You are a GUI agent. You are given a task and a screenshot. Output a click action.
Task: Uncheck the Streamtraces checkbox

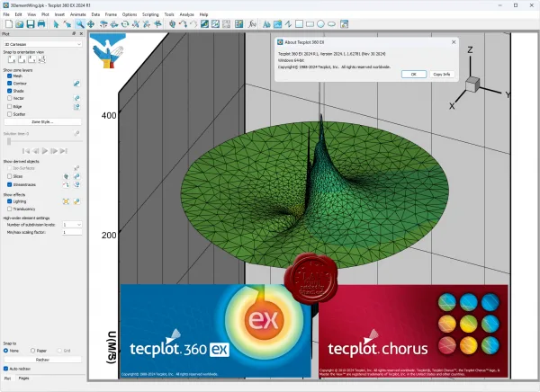[10, 185]
